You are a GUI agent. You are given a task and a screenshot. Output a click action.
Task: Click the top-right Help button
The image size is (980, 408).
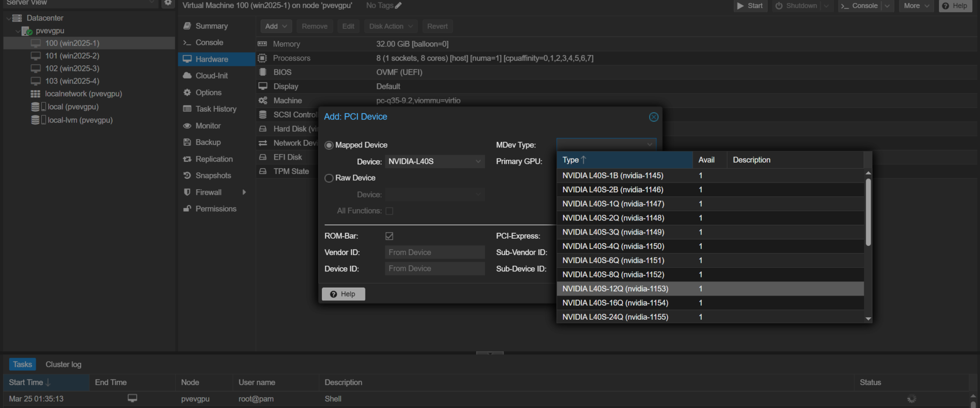[955, 6]
